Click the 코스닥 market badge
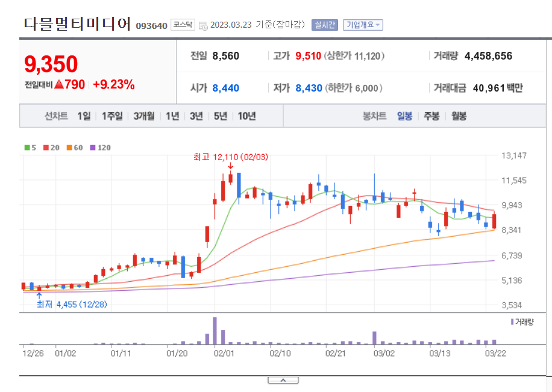Screen dimensions: 552x392 183,25
